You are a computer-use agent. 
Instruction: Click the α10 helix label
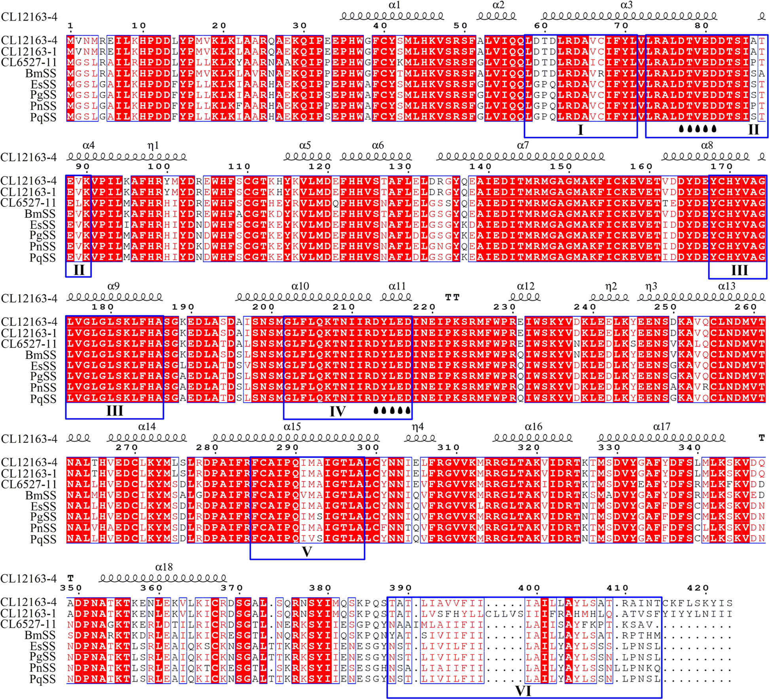[300, 286]
